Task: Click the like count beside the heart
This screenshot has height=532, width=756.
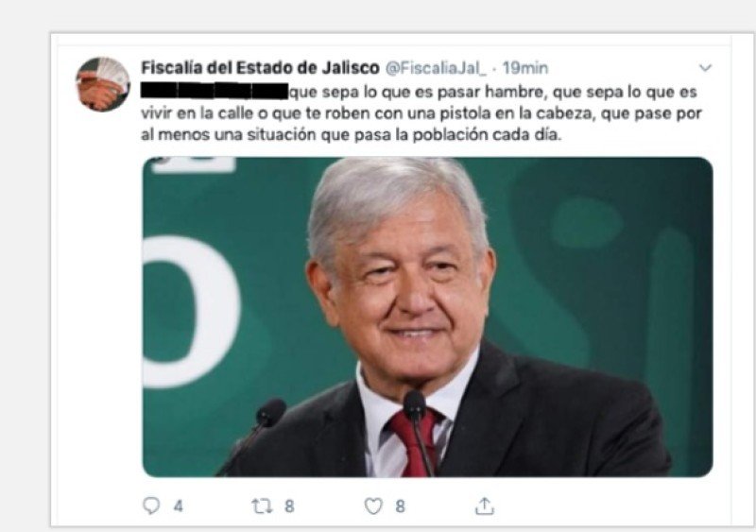Action: [400, 506]
